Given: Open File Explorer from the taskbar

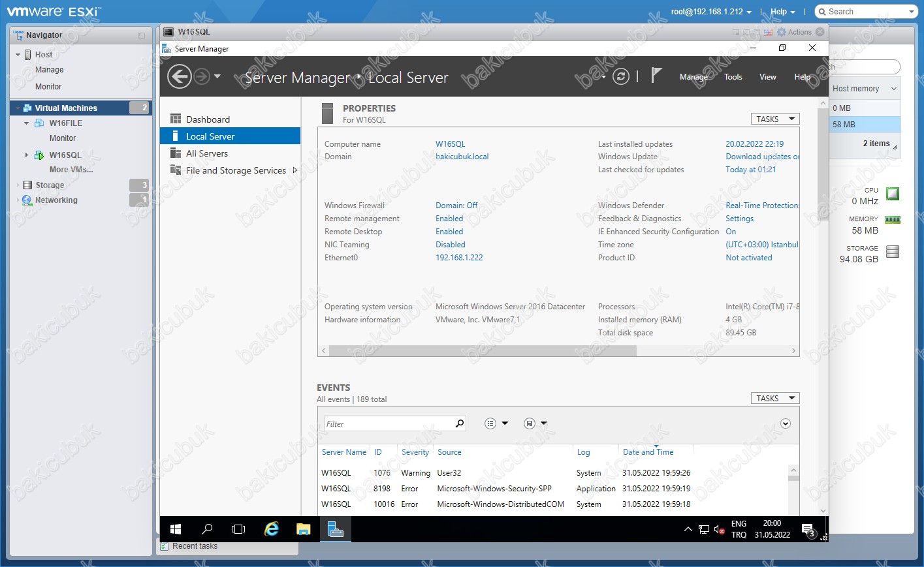Looking at the screenshot, I should click(x=303, y=529).
